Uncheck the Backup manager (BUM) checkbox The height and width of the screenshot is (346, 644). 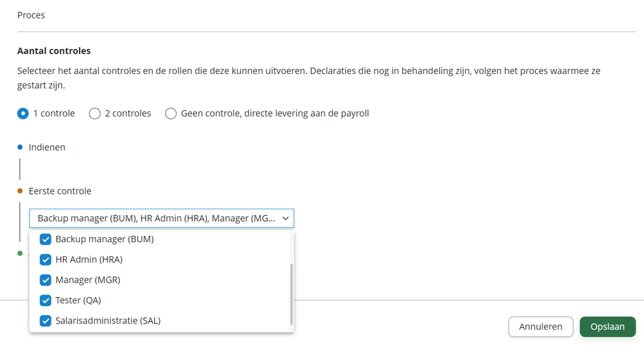46,239
